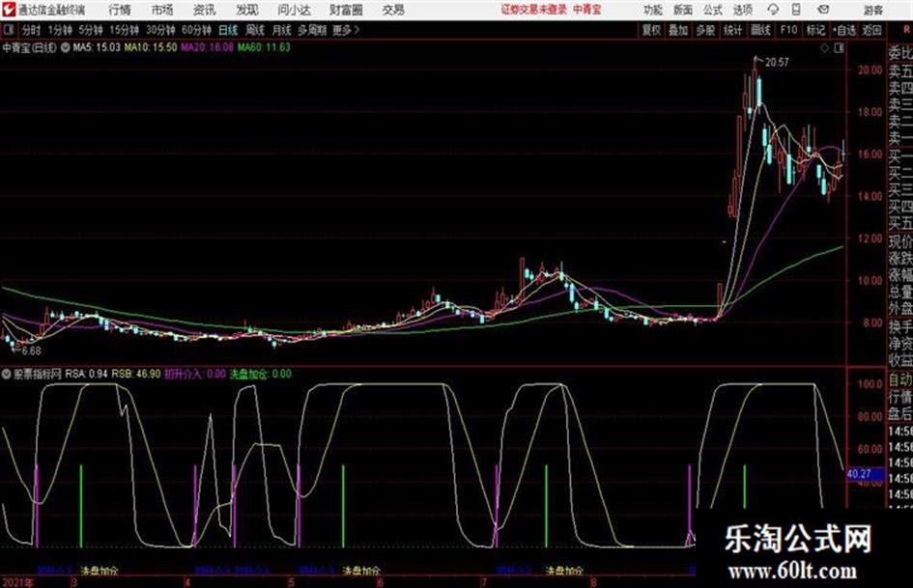Toggle the left panel icon beside 分时
This screenshot has height=588, width=913.
pos(8,30)
